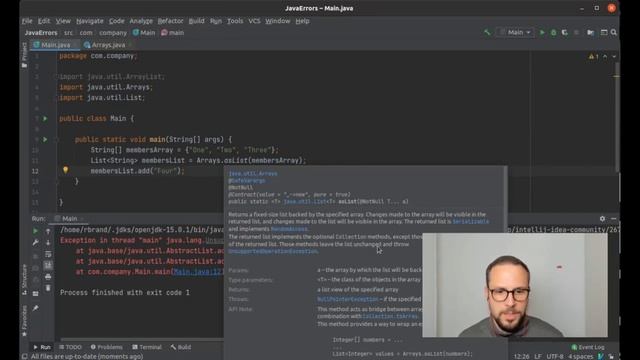Click the Collection.toArray link in API Note
This screenshot has width=640, height=360.
click(x=390, y=316)
